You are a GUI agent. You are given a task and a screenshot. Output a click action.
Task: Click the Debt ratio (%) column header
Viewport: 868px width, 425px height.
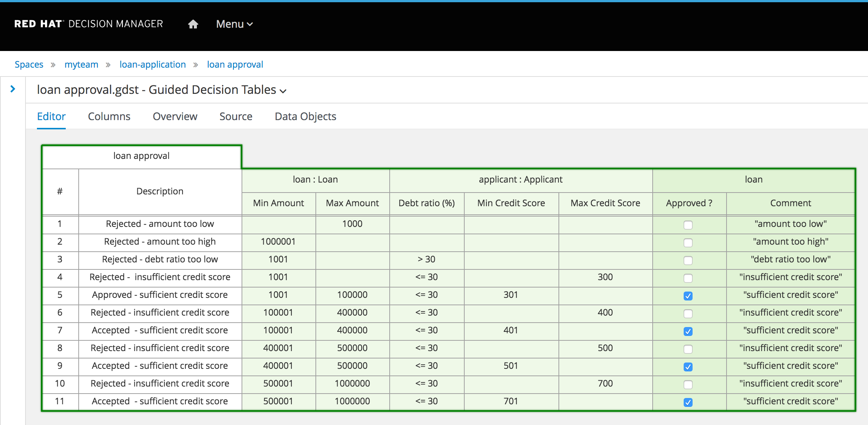click(x=426, y=203)
